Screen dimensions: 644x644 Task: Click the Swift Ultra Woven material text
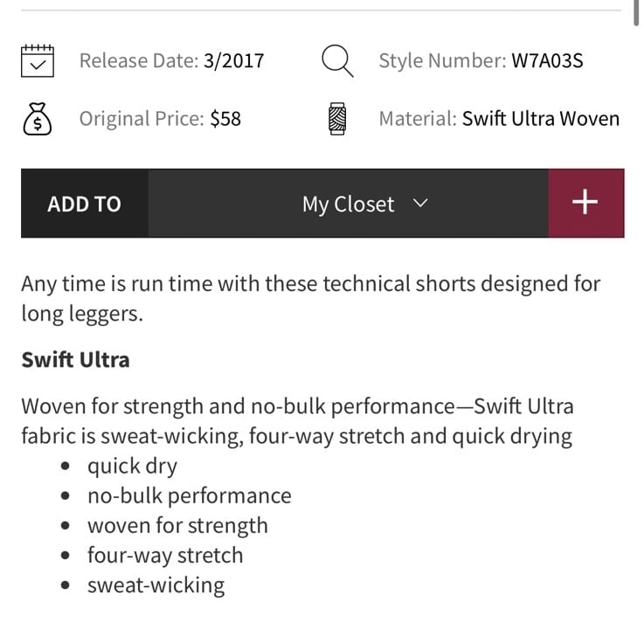coord(541,119)
